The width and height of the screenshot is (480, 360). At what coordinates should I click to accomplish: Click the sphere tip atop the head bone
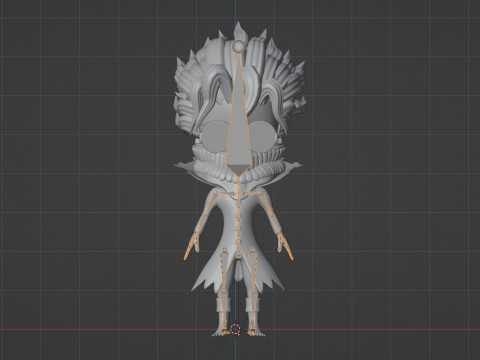[x=238, y=46]
